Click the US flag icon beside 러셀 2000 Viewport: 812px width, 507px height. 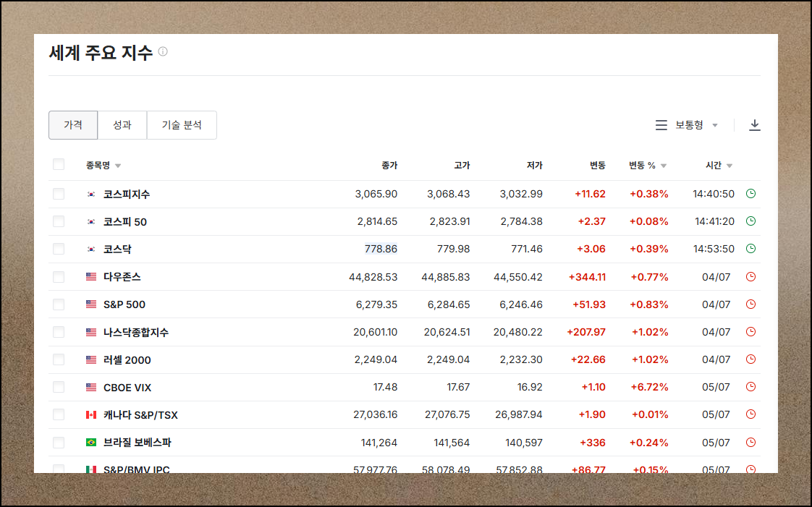click(x=91, y=359)
